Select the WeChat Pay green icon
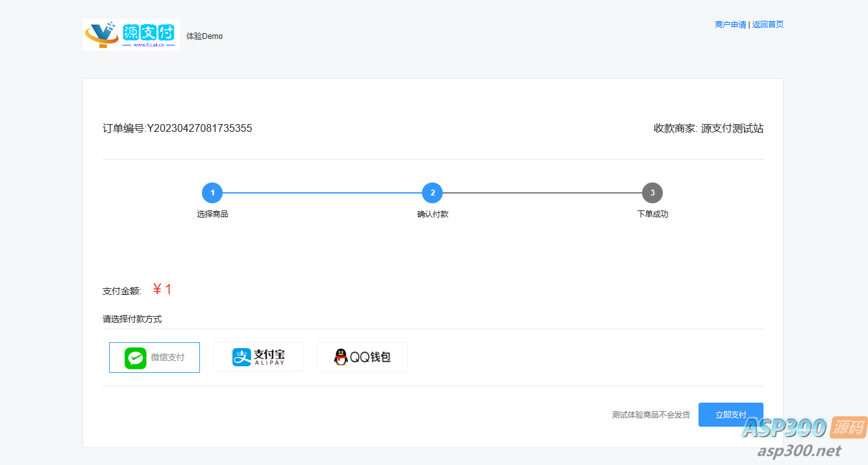 tap(136, 358)
